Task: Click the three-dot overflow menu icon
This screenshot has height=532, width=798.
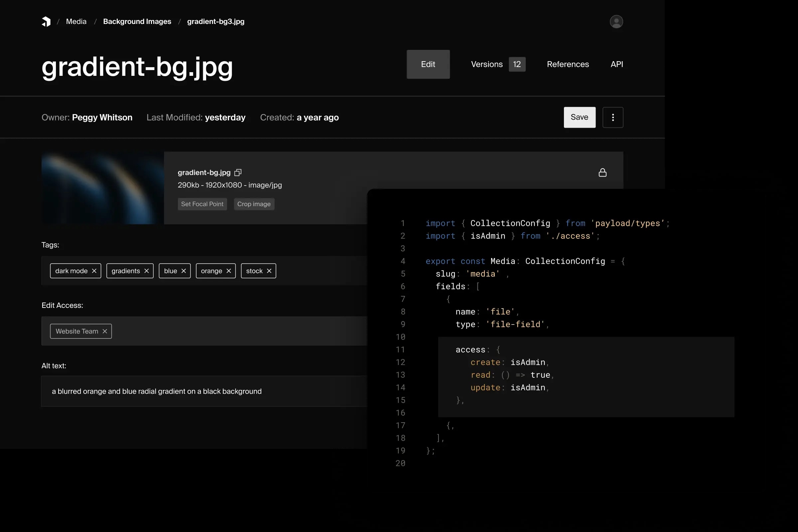Action: tap(612, 117)
